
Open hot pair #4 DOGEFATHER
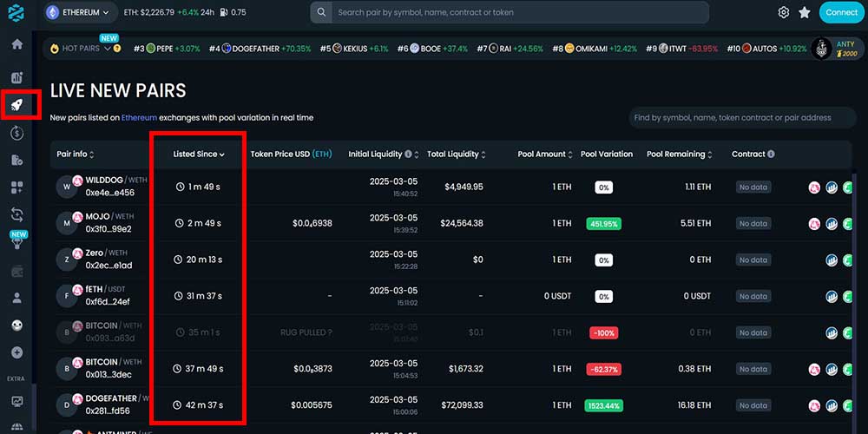click(260, 49)
